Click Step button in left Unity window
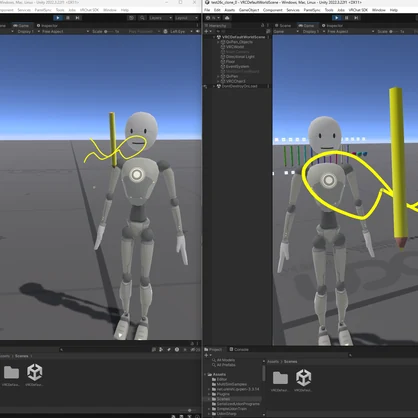This screenshot has height=418, width=418. [x=77, y=18]
